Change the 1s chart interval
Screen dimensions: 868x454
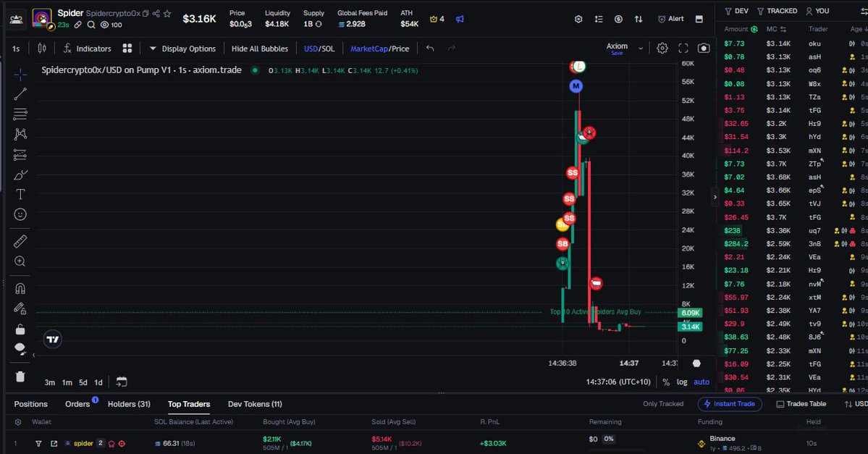[x=16, y=49]
